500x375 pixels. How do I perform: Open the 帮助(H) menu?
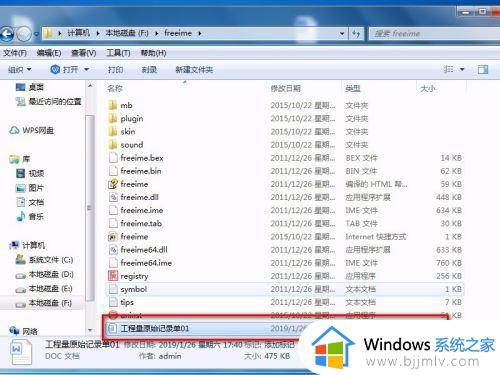(x=153, y=53)
